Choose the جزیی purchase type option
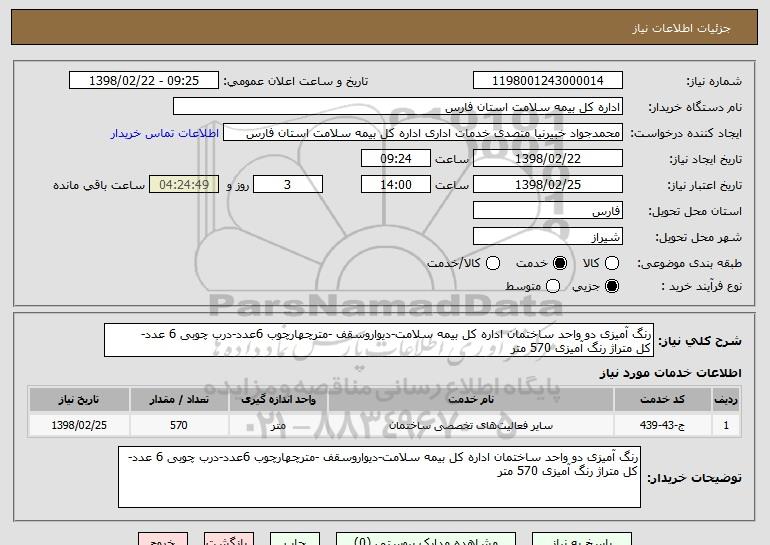Image resolution: width=770 pixels, height=545 pixels. coord(612,286)
